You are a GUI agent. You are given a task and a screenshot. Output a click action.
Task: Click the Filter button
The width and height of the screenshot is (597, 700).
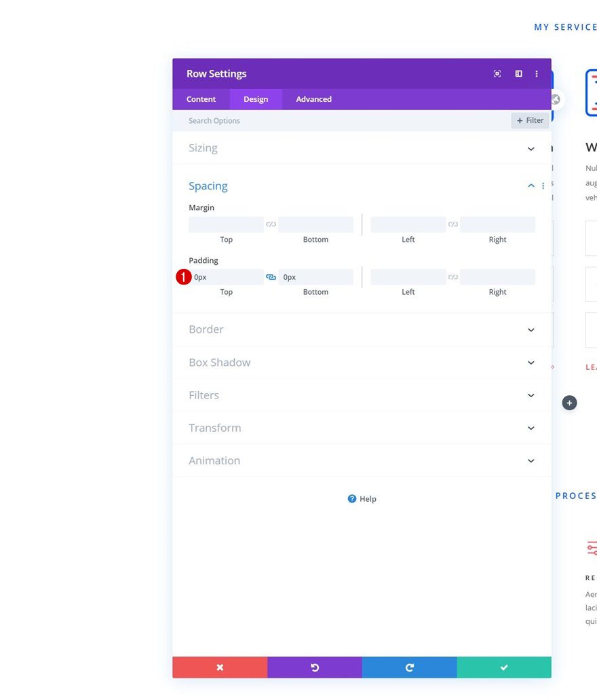tap(530, 120)
